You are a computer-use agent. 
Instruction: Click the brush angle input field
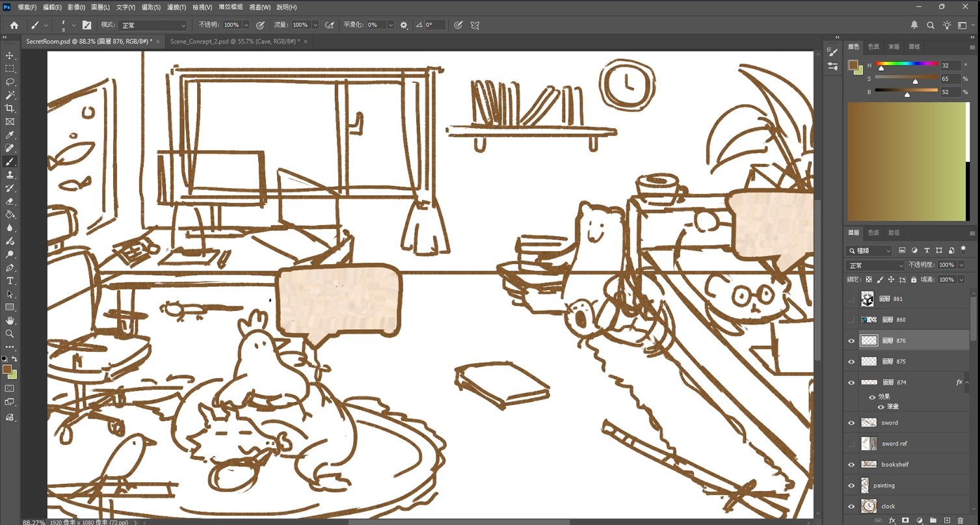tap(434, 25)
